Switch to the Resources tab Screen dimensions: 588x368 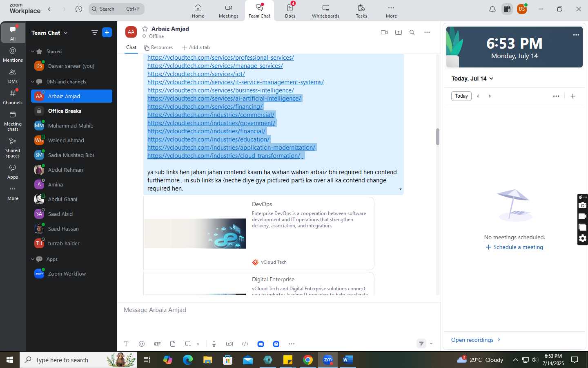point(158,47)
